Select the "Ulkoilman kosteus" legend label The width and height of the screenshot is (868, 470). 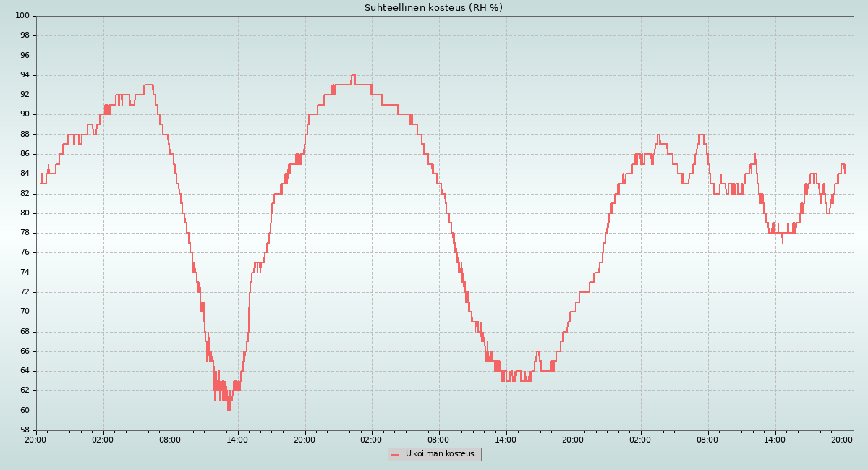tap(439, 454)
